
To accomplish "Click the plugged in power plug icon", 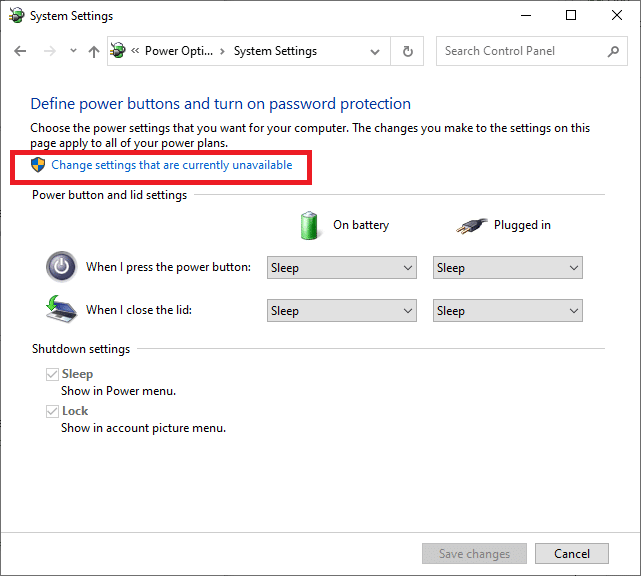I will point(471,225).
